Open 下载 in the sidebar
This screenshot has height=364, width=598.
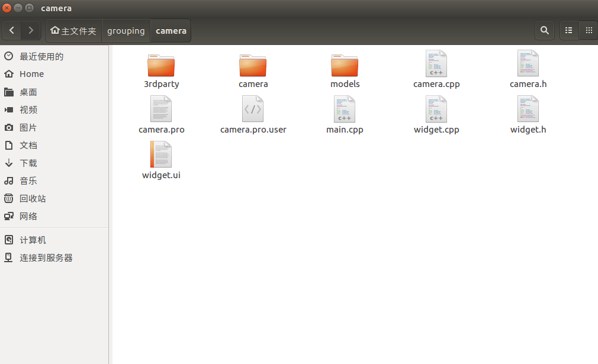coord(54,163)
